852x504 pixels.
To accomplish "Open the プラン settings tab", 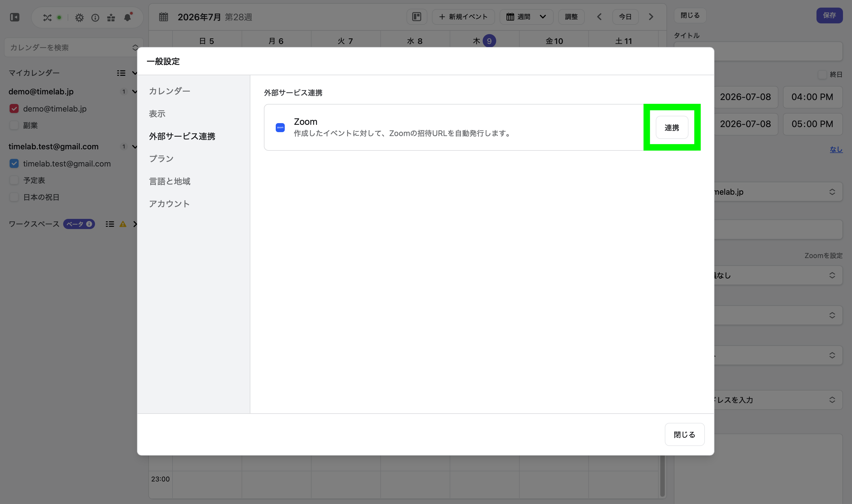I will [161, 159].
